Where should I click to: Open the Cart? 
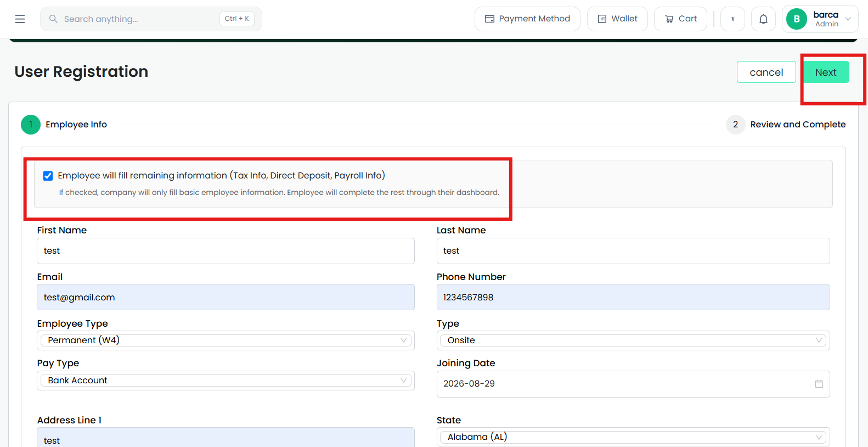(680, 19)
